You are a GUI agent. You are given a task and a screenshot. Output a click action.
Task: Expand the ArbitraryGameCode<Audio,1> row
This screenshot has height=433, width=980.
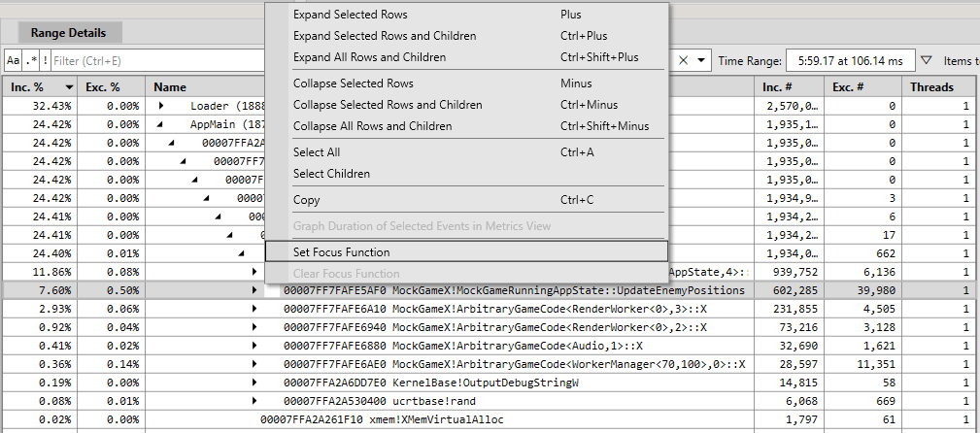pyautogui.click(x=254, y=346)
